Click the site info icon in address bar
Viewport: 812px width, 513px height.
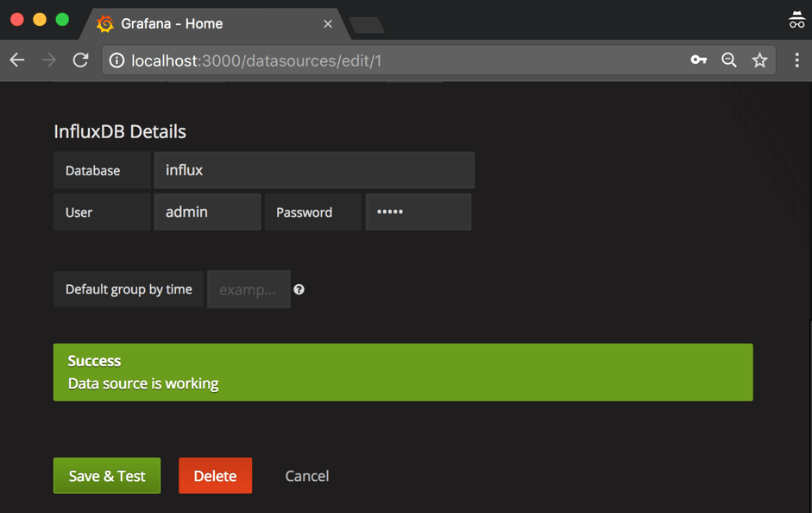point(117,60)
